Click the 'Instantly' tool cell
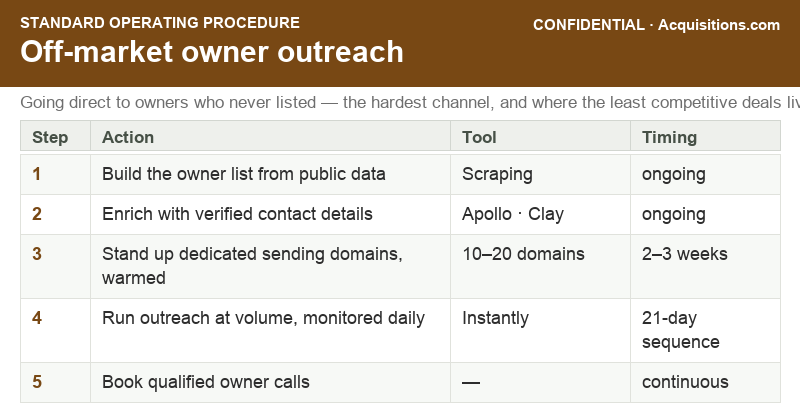 (x=540, y=330)
